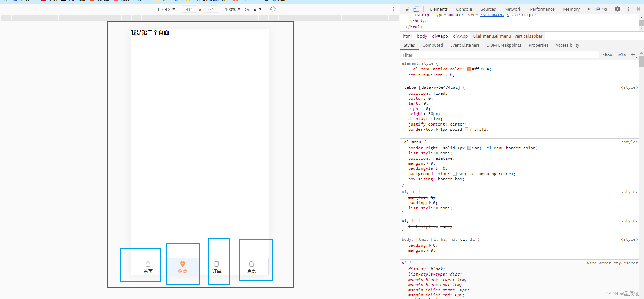Open the 100% zoom dropdown
Viewport: 644px width, 299px height.
233,9
